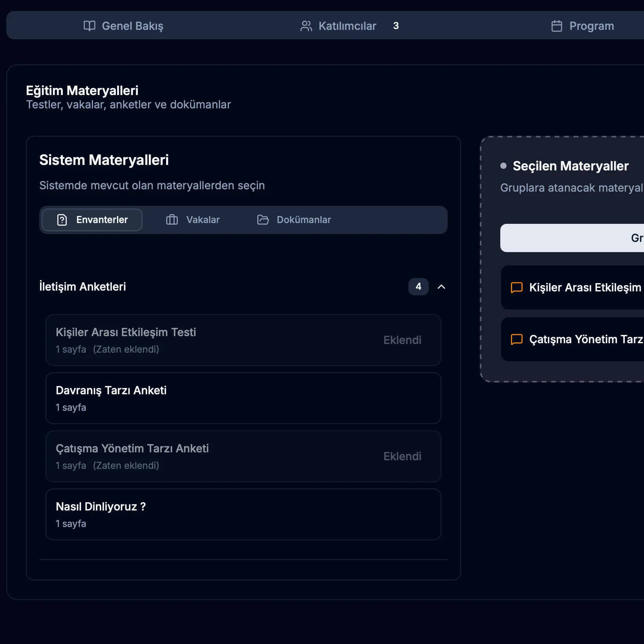
Task: Open the Genel Bakış tab
Action: 132,26
